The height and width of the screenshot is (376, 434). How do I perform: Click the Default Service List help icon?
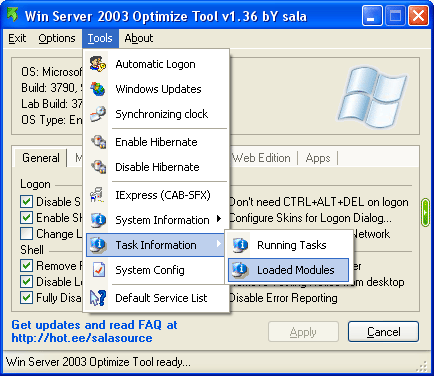pyautogui.click(x=98, y=298)
